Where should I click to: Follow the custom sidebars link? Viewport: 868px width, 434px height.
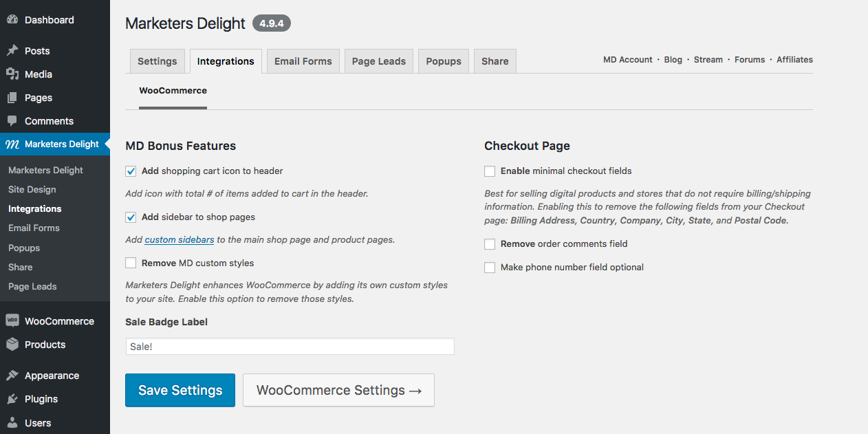pos(180,240)
